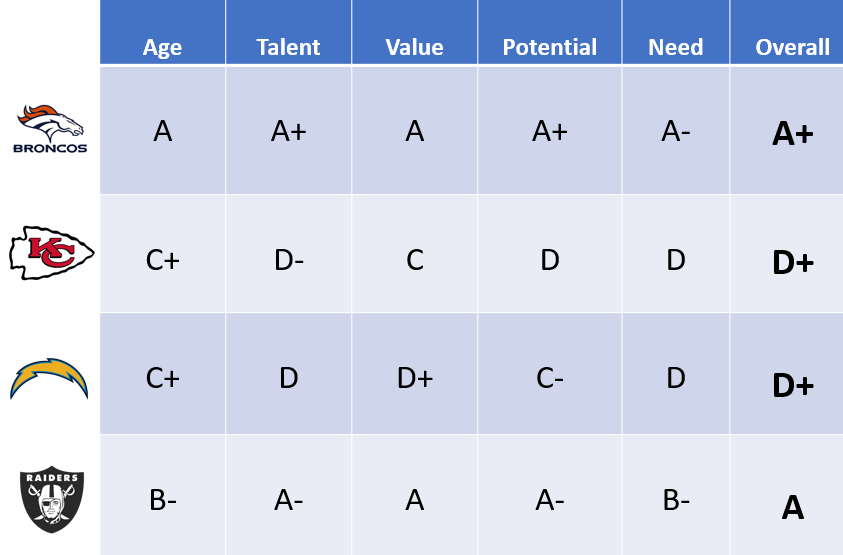Click the Denver Broncos logo
Image resolution: width=843 pixels, height=555 pixels.
tap(50, 129)
